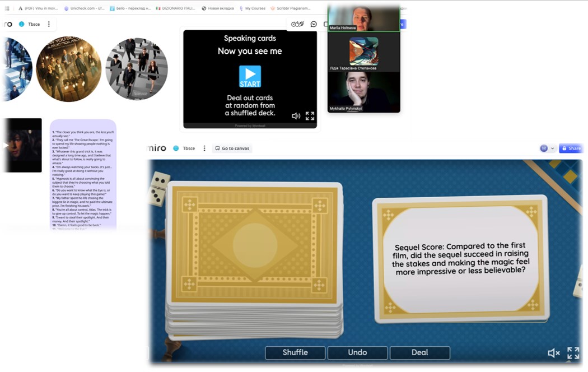Click the Miro reactions/activity icon
Image resolution: width=588 pixels, height=372 pixels.
tap(297, 24)
